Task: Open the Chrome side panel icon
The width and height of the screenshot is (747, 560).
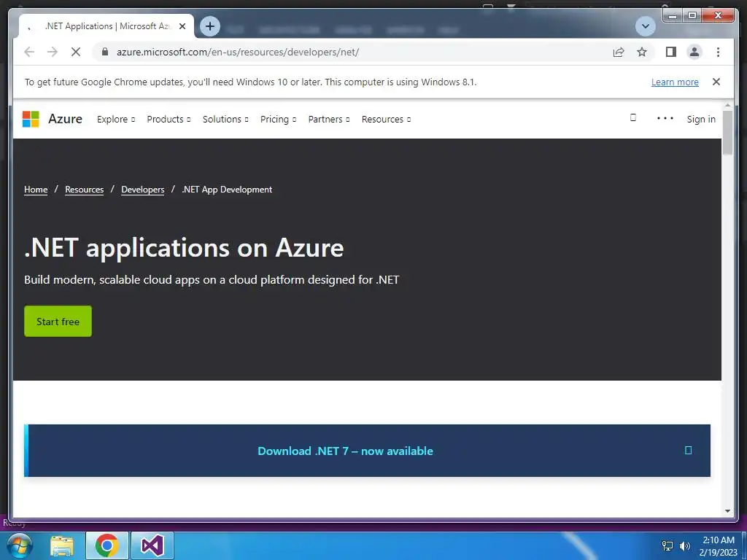Action: 671,52
